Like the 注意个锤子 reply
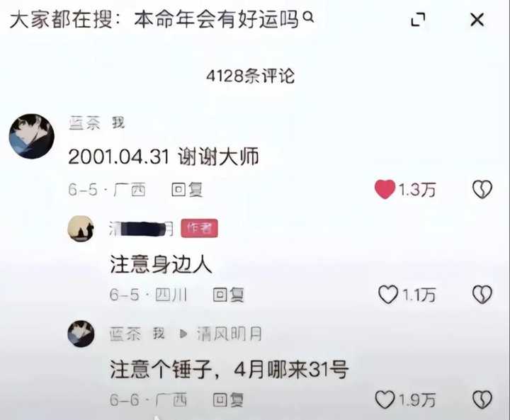 [385, 399]
